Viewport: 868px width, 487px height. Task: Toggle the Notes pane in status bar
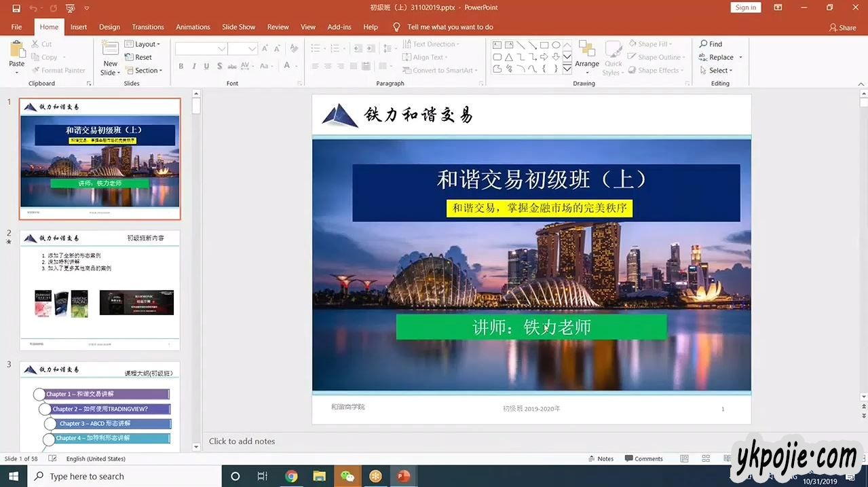coord(600,458)
